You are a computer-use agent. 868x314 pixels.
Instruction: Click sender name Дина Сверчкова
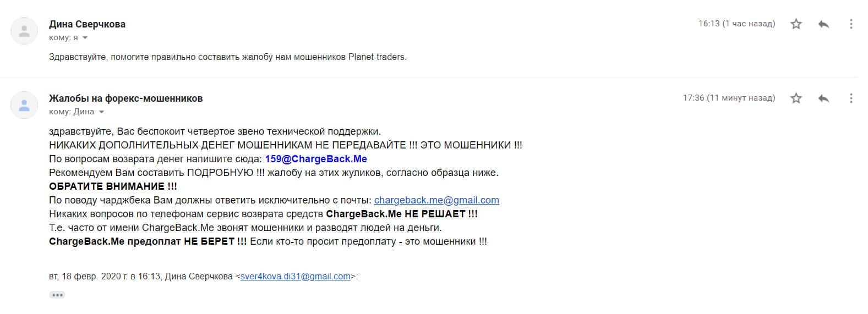point(87,24)
